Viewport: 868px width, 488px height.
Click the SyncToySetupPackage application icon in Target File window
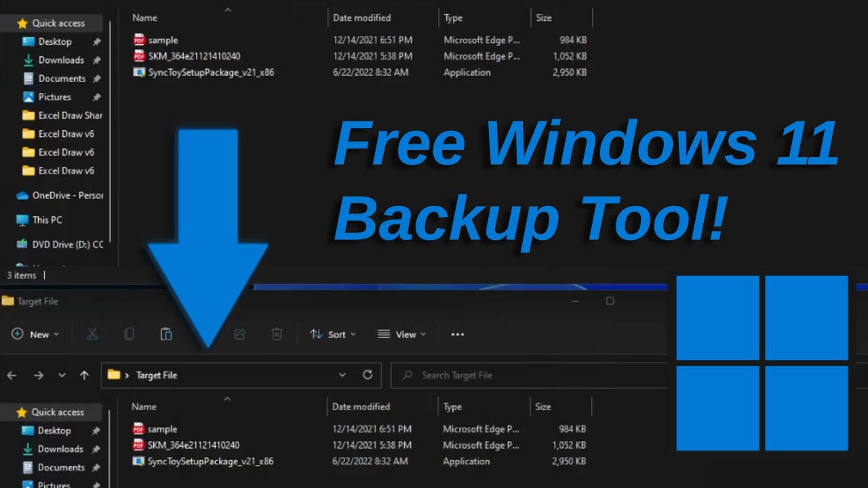point(138,462)
